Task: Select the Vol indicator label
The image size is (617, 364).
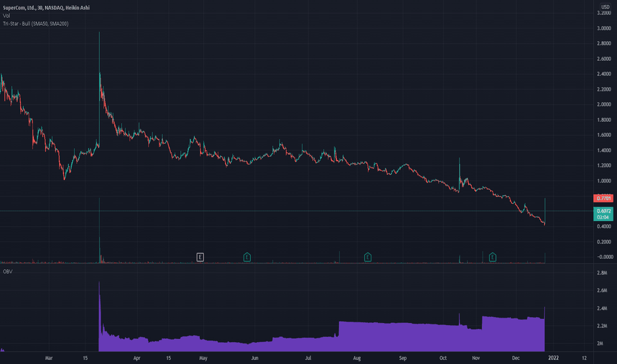Action: [7, 16]
